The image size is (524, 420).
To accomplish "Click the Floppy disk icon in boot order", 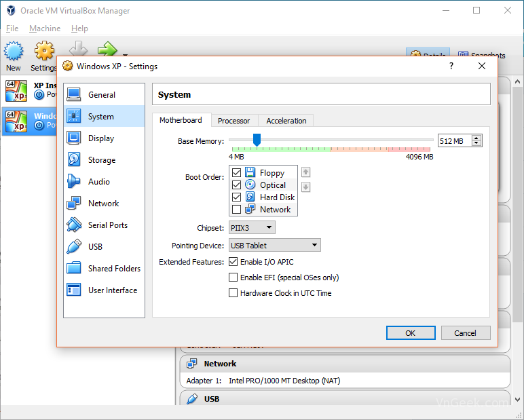I will click(250, 172).
